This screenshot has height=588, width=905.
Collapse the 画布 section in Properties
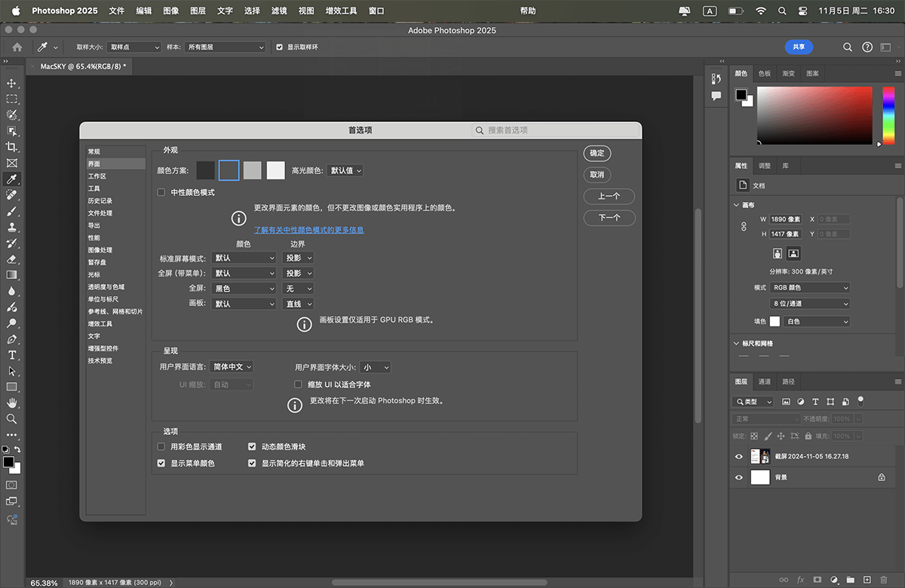pos(736,205)
